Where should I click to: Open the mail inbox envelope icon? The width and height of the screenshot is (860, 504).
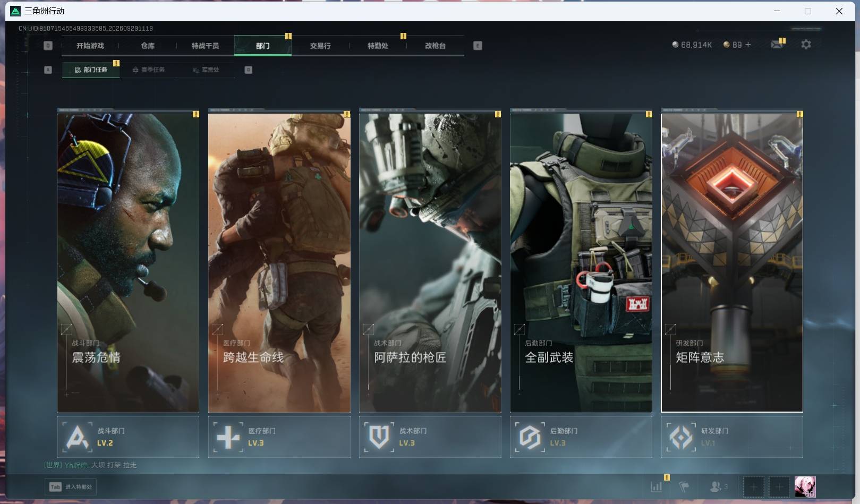[x=777, y=45]
